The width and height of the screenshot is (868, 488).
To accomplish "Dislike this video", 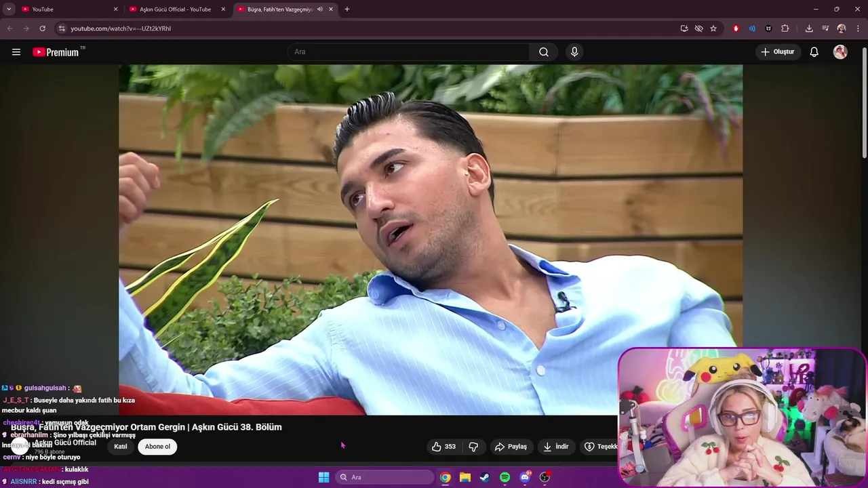I will coord(473,447).
